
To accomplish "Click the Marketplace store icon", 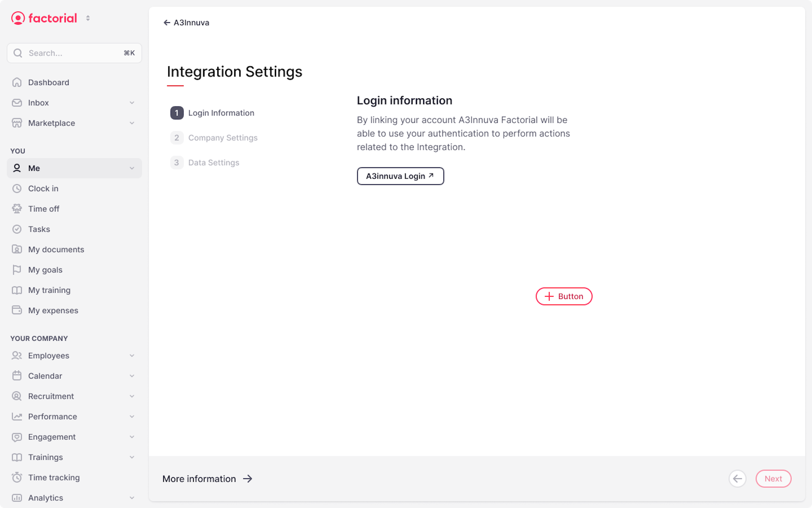I will click(17, 123).
